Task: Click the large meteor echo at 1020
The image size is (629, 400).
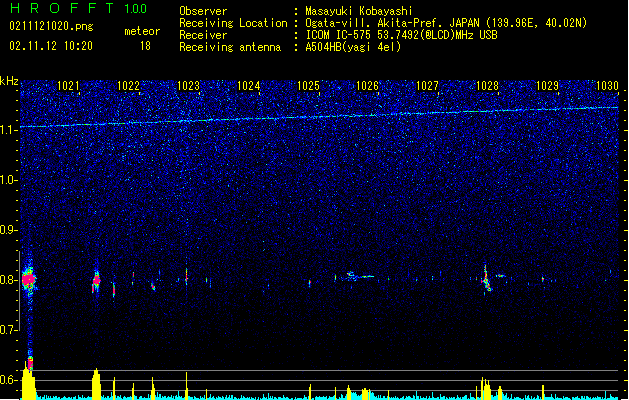Action: [x=28, y=278]
